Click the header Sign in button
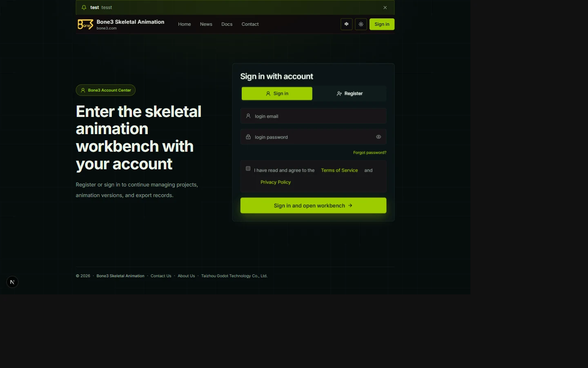Viewport: 588px width, 368px height. [x=382, y=24]
